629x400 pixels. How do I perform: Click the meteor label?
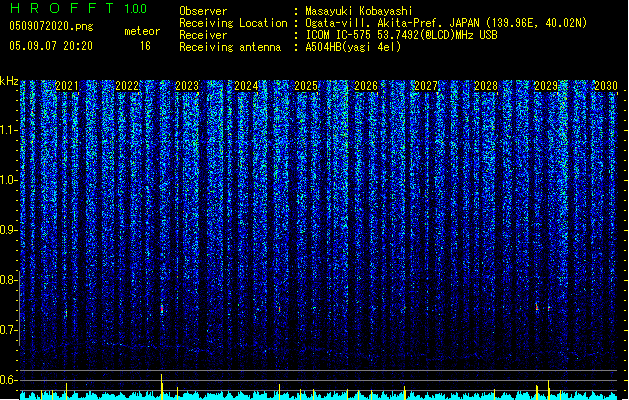[142, 31]
